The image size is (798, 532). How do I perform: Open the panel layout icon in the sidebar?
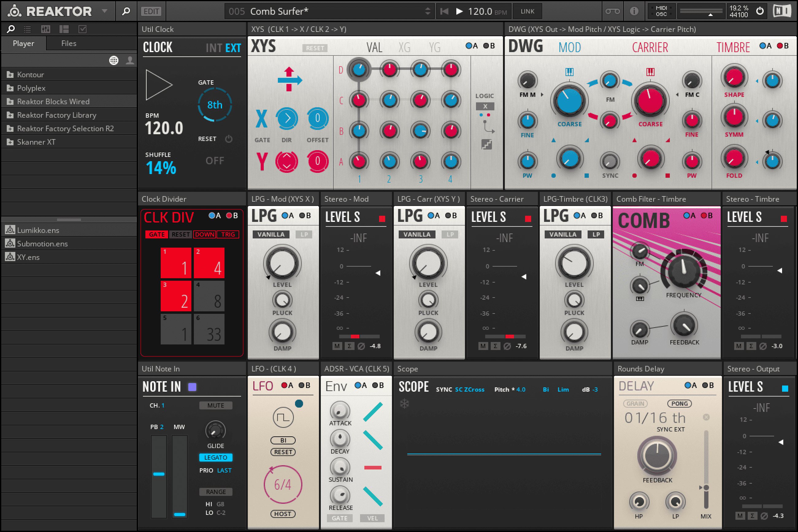point(64,29)
